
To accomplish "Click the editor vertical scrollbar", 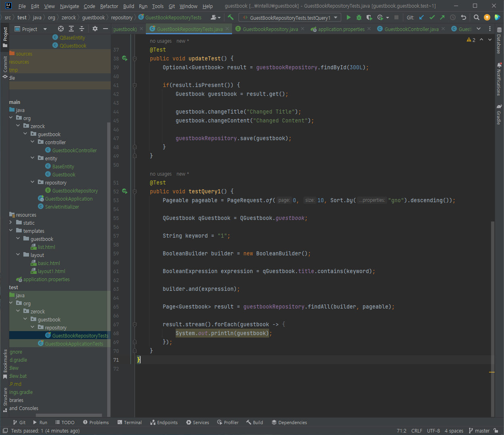I will [492, 318].
